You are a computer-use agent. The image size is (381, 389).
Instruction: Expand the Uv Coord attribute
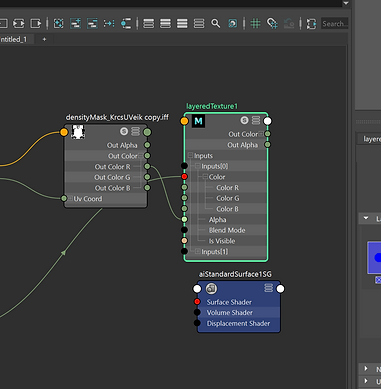70,198
